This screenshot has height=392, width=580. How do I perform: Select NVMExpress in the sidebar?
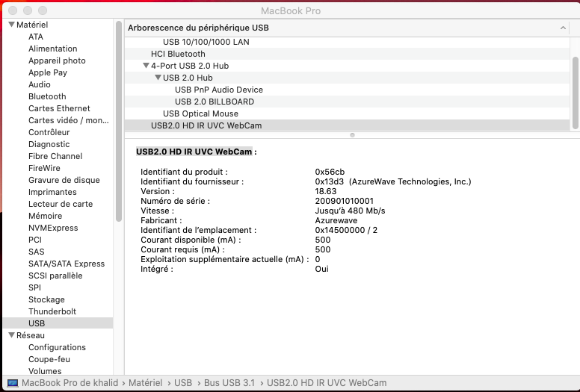[53, 228]
